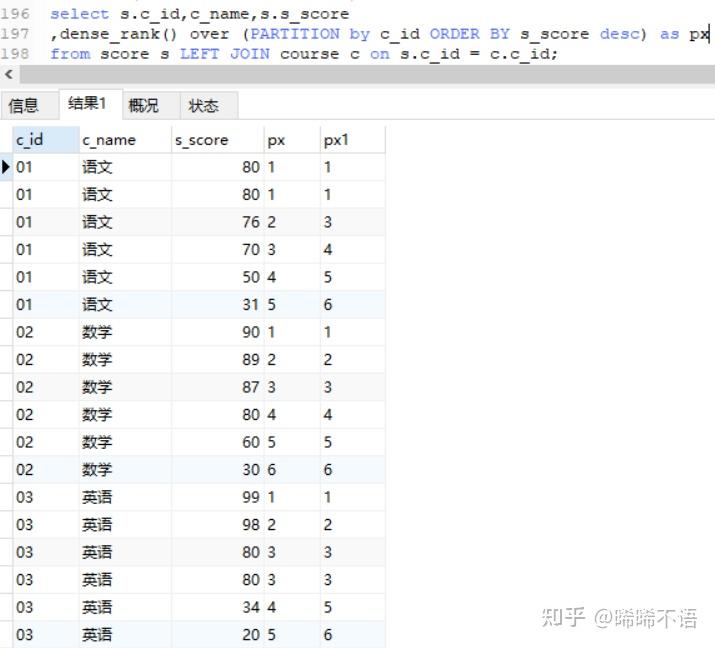Screen dimensions: 715x648
Task: Click the px column header
Action: click(292, 140)
